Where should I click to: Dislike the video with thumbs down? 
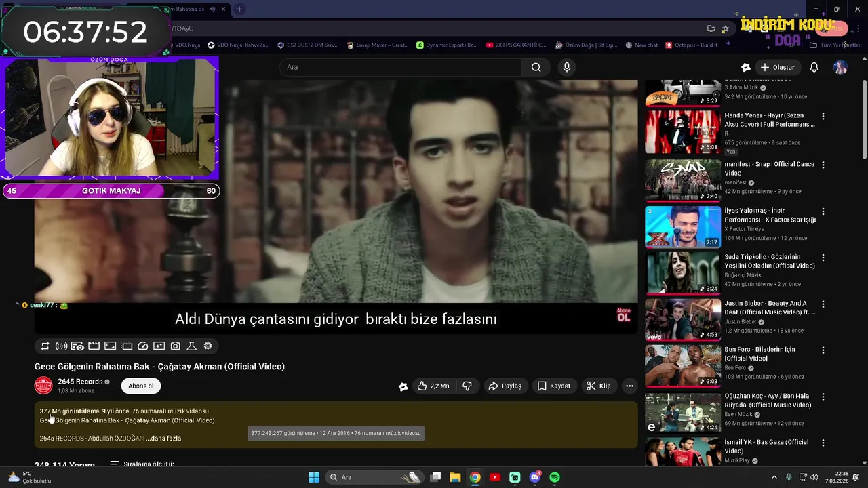(x=467, y=386)
